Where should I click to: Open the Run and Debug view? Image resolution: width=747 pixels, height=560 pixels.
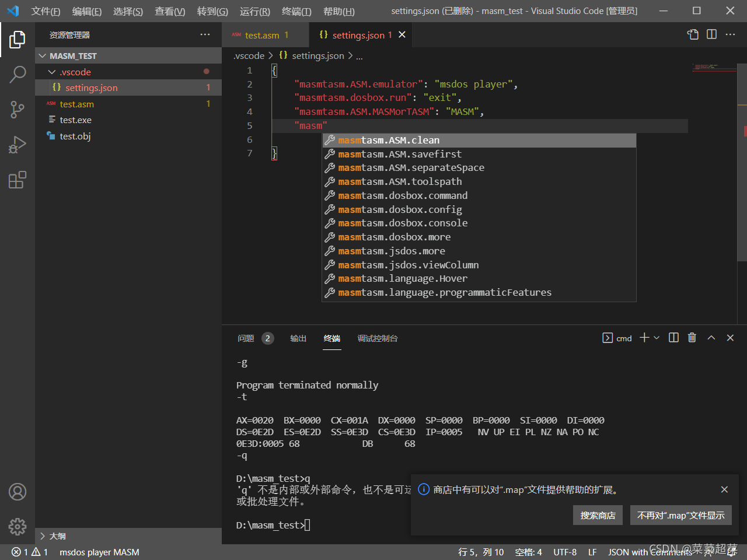pyautogui.click(x=18, y=145)
